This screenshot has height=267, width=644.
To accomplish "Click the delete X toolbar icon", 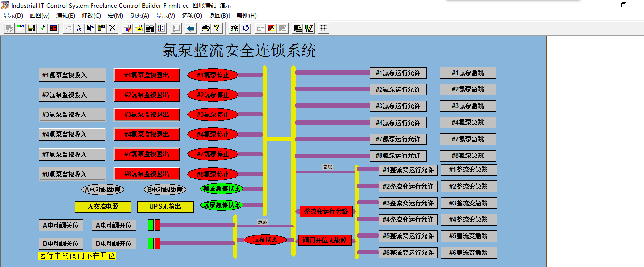I will click(113, 28).
